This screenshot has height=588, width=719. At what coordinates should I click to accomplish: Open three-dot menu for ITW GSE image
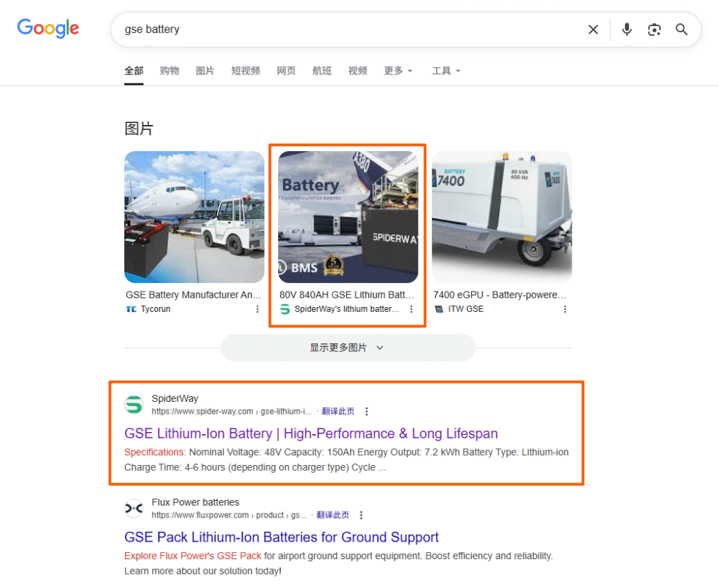[565, 309]
